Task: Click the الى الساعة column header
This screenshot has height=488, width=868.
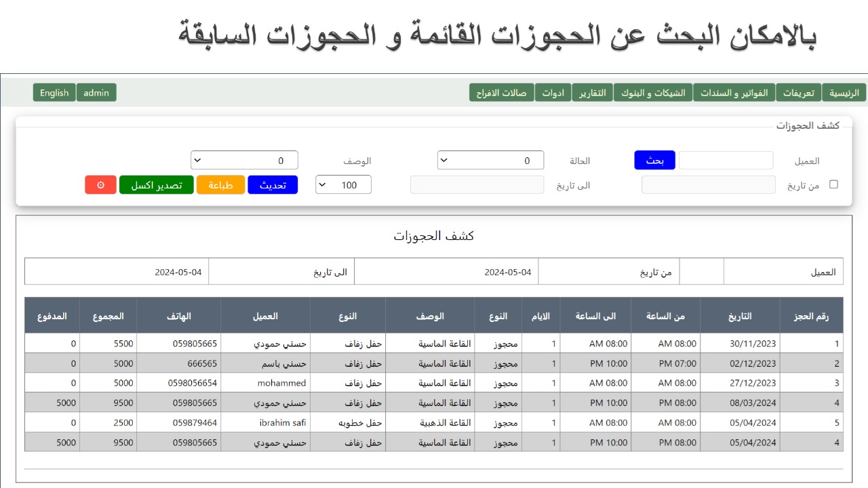Action: click(x=595, y=316)
